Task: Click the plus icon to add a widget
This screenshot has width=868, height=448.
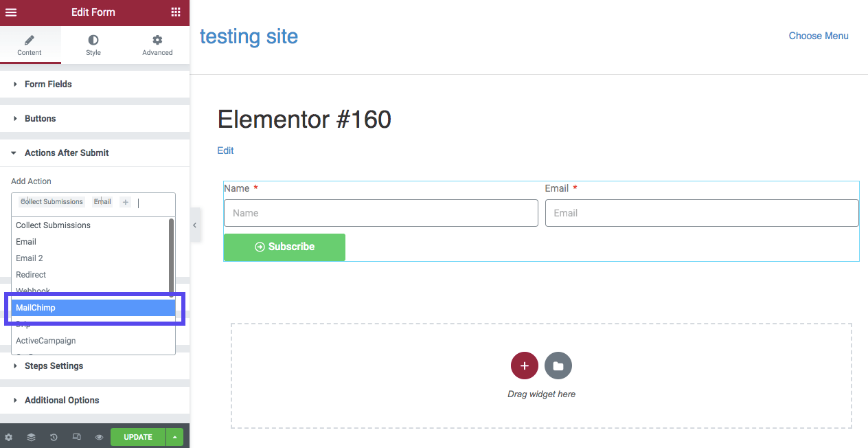Action: coord(524,365)
